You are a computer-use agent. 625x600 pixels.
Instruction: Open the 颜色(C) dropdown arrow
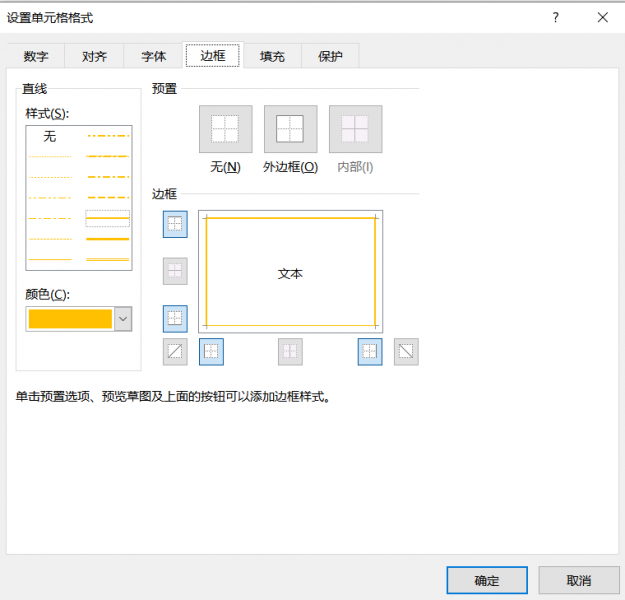[x=123, y=319]
